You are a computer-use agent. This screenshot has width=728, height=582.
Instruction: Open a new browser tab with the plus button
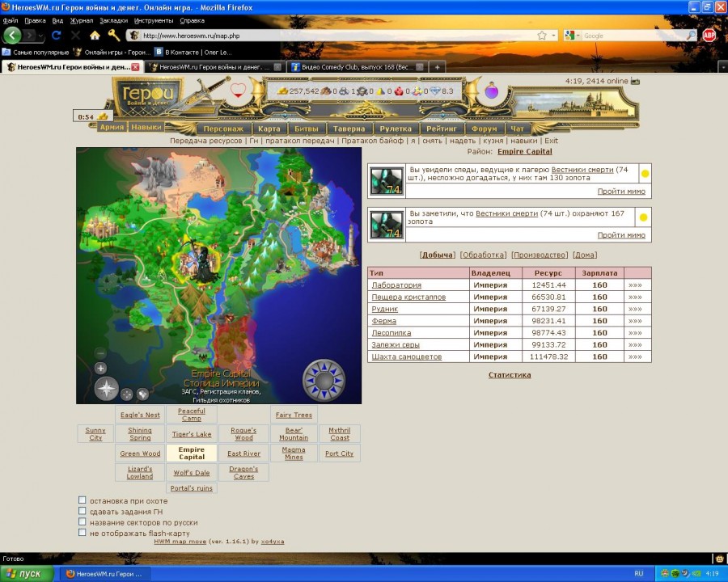437,67
